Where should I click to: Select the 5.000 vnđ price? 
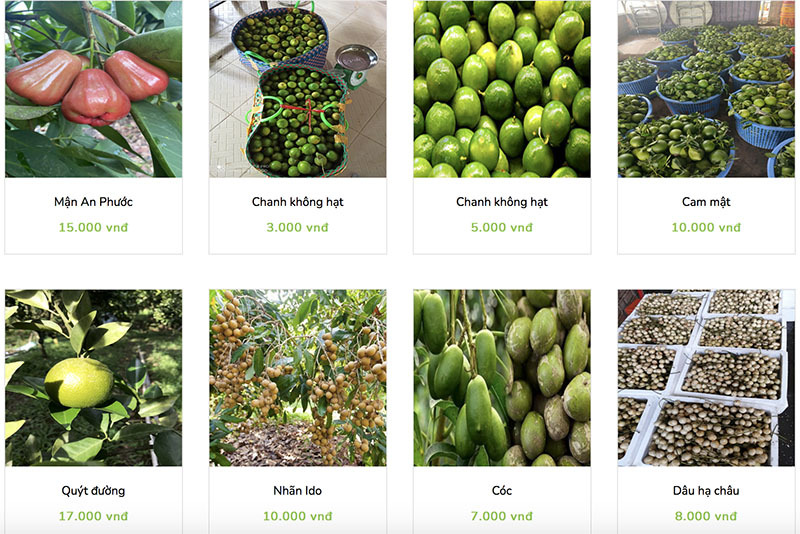[502, 227]
